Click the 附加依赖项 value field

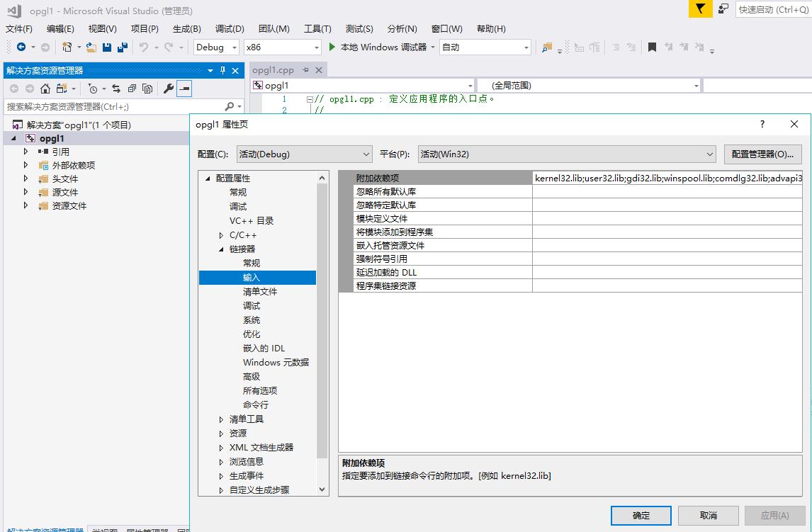click(667, 178)
